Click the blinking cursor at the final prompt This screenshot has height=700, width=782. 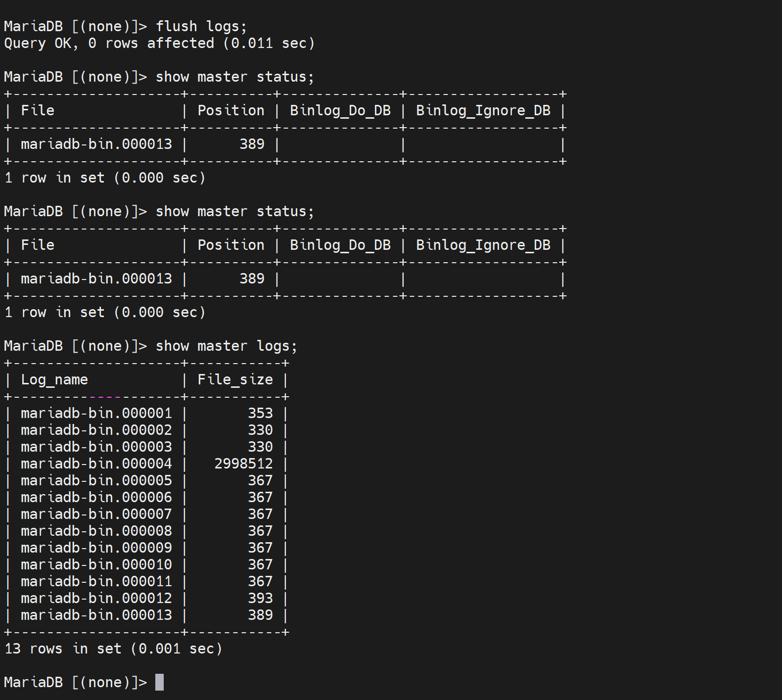[x=159, y=682]
